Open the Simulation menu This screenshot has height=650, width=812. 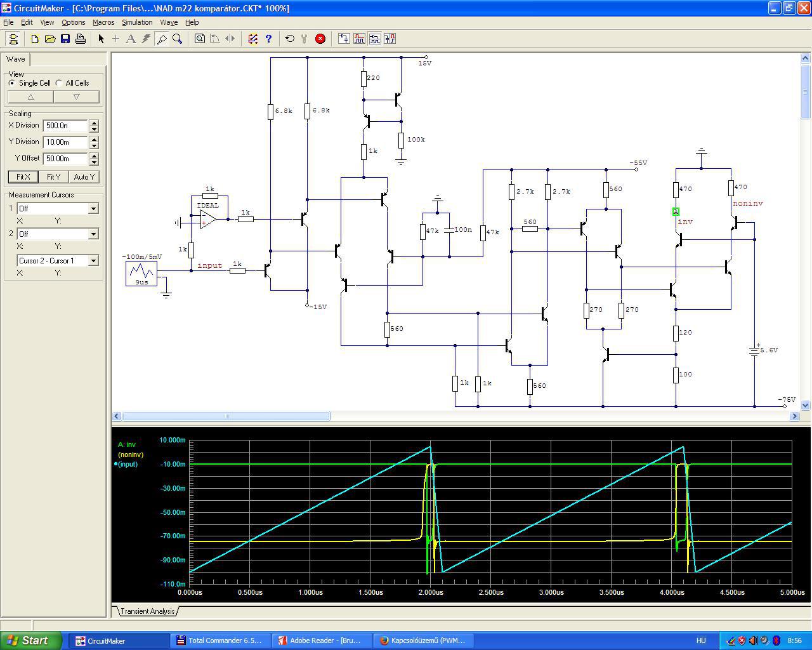pos(137,22)
